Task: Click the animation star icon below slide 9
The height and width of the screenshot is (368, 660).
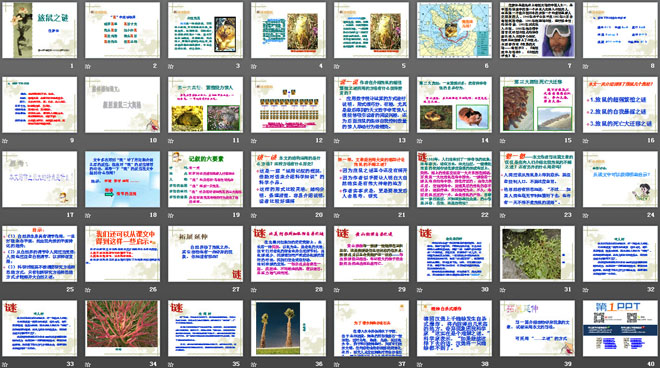Action: click(x=5, y=141)
